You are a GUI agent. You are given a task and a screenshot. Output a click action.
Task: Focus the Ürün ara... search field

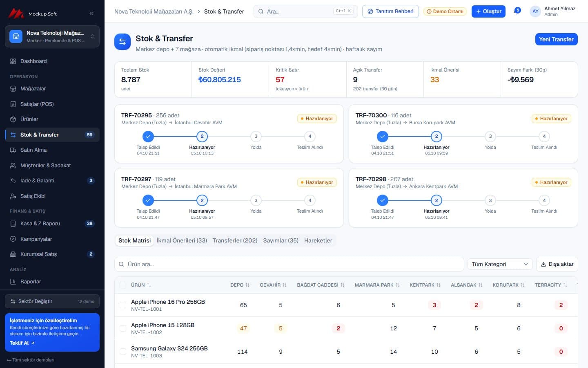click(x=289, y=264)
